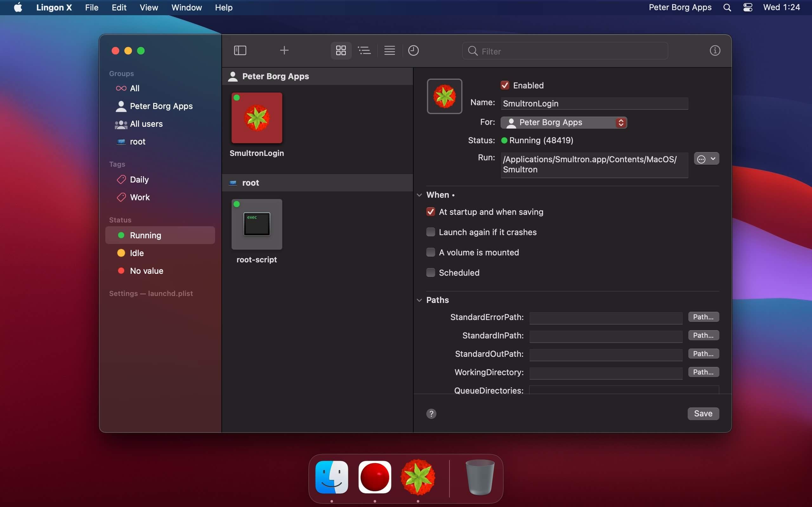This screenshot has height=507, width=812.
Task: Click the add new job plus icon
Action: click(x=284, y=50)
